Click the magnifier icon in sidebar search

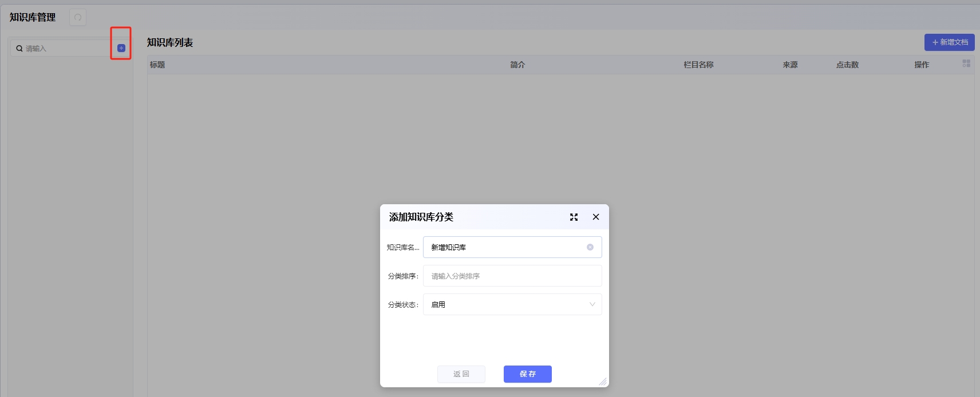pyautogui.click(x=19, y=49)
